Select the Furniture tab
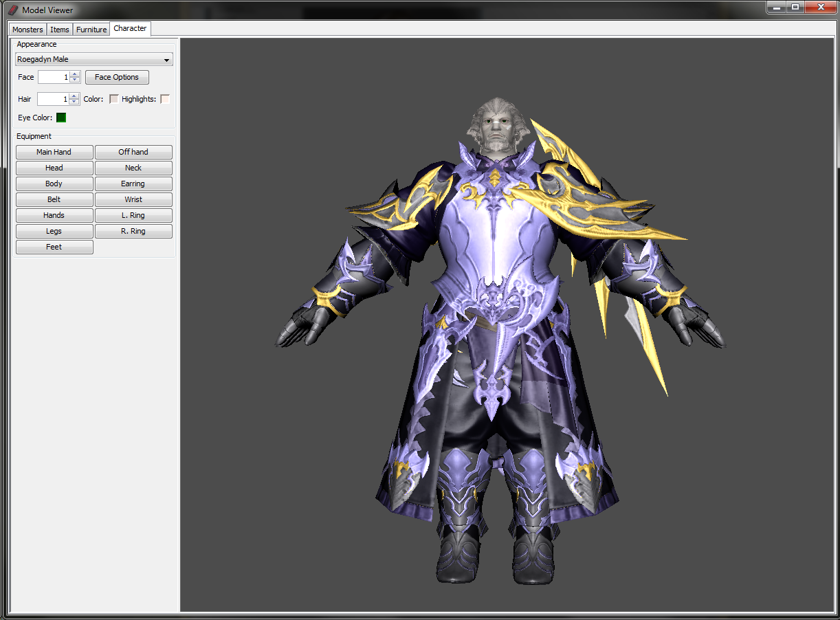This screenshot has height=620, width=840. (91, 30)
